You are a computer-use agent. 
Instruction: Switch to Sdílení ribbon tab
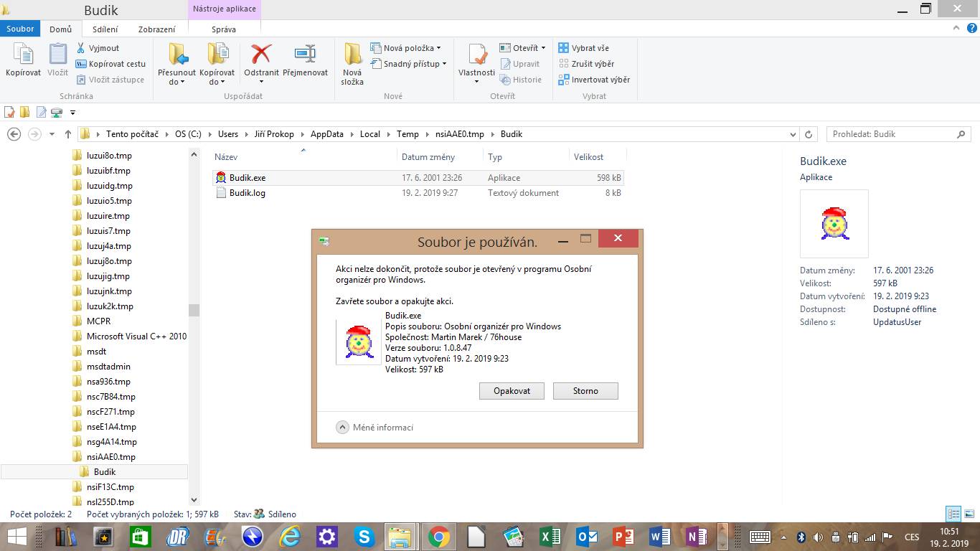tap(105, 29)
